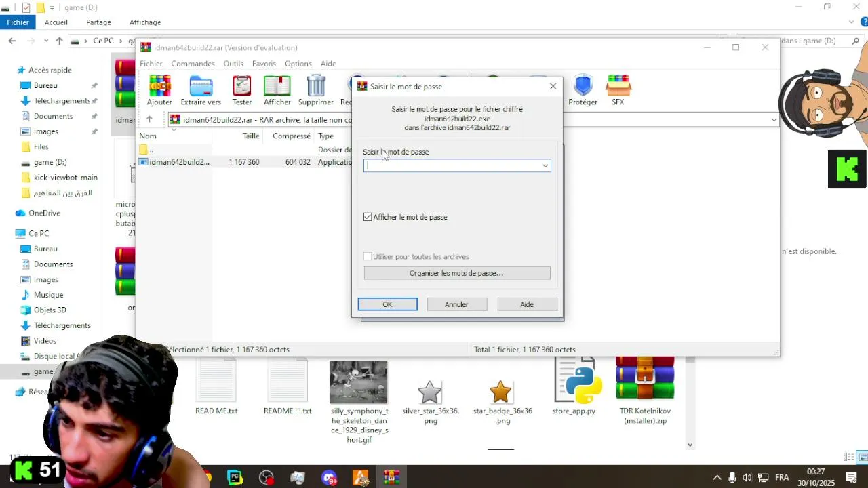Click the volume icon in system tray
868x488 pixels.
(x=747, y=478)
